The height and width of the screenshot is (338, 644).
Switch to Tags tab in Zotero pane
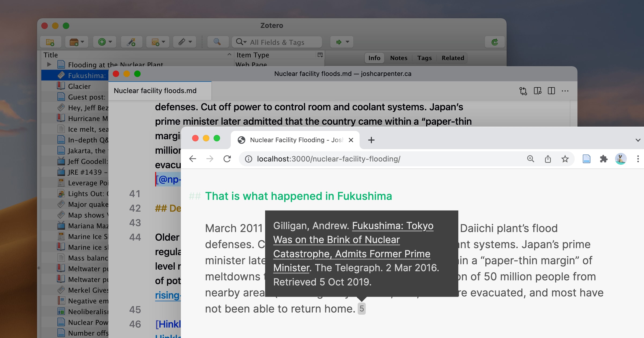click(424, 58)
